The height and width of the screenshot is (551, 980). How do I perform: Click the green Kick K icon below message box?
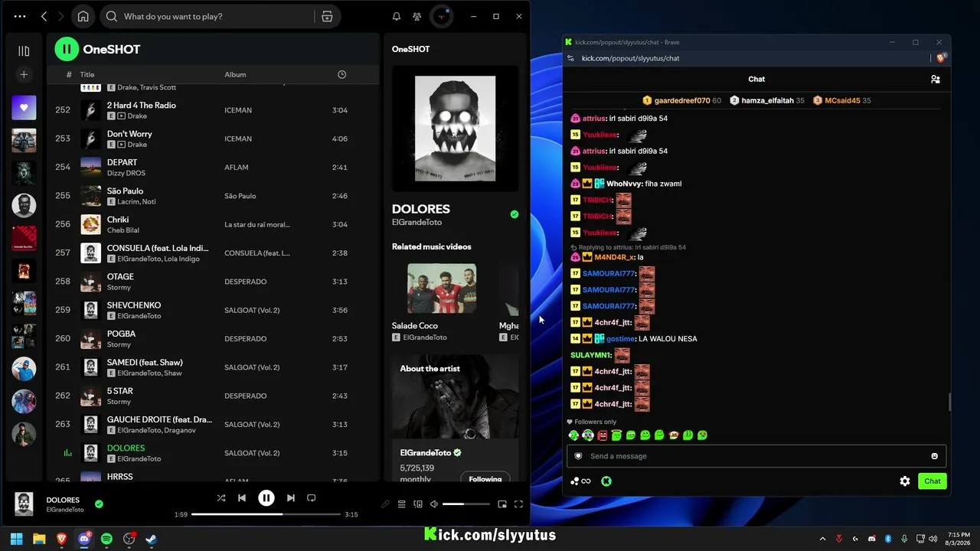tap(606, 481)
